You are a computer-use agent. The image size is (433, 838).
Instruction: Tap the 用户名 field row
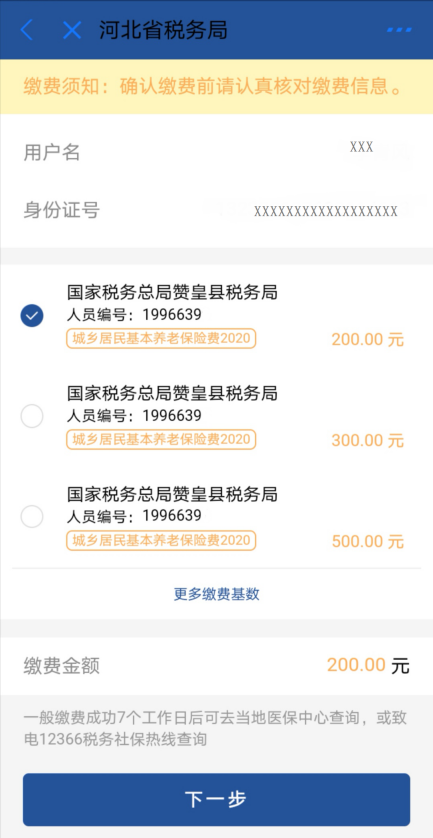click(216, 152)
